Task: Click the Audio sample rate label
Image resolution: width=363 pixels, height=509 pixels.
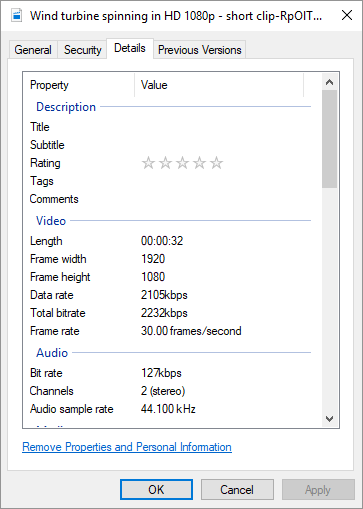Action: click(x=72, y=409)
